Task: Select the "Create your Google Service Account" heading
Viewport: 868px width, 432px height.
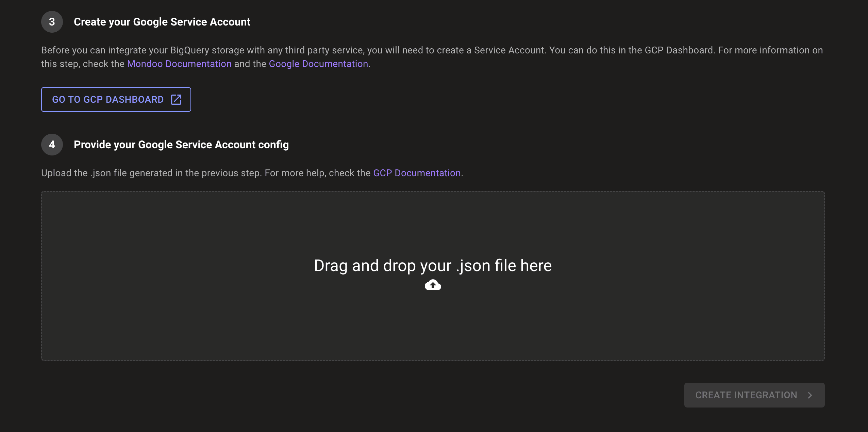Action: tap(162, 22)
